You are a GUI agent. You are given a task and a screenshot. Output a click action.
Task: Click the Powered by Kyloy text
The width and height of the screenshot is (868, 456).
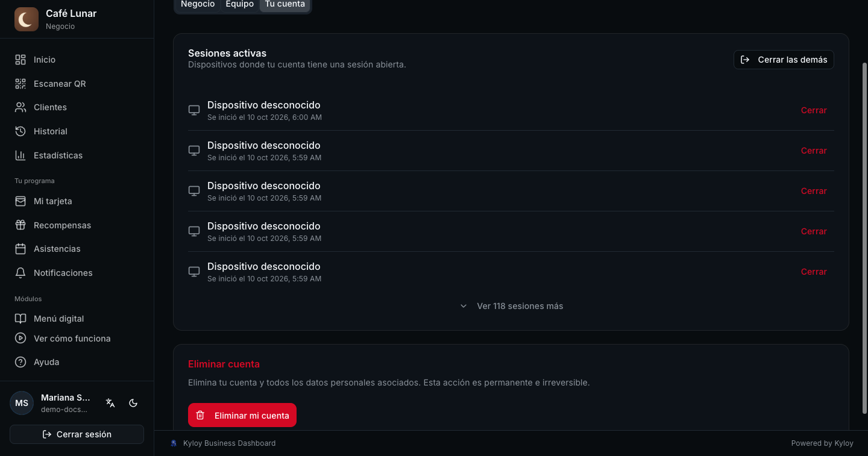pos(822,443)
